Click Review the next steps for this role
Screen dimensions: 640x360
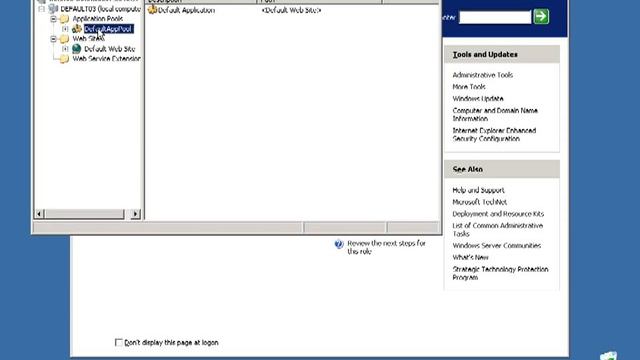[x=386, y=247]
